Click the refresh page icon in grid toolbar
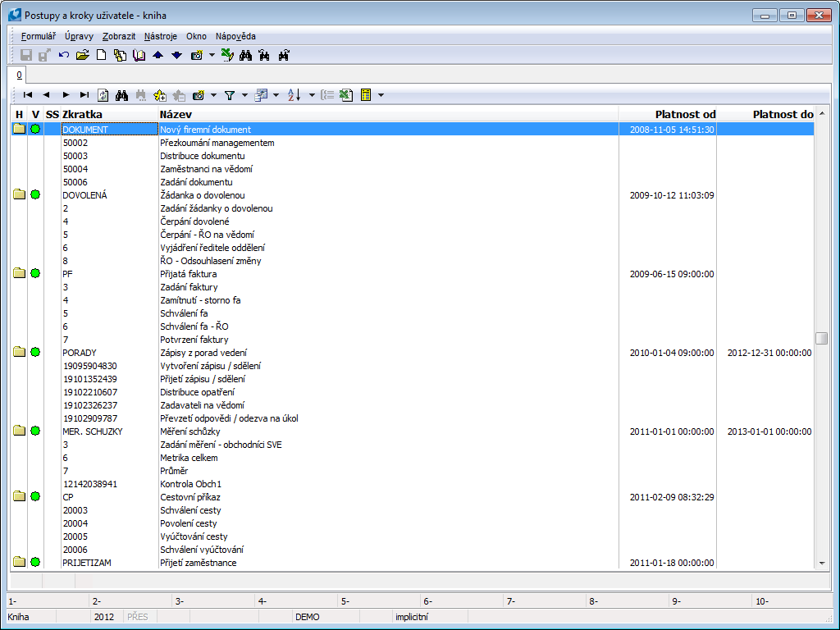Viewport: 840px width, 630px height. point(103,95)
